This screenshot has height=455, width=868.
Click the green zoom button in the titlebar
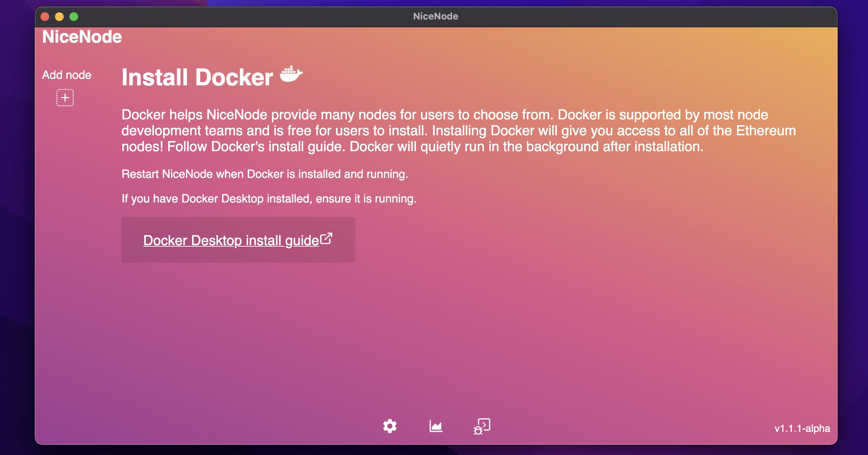coord(73,16)
